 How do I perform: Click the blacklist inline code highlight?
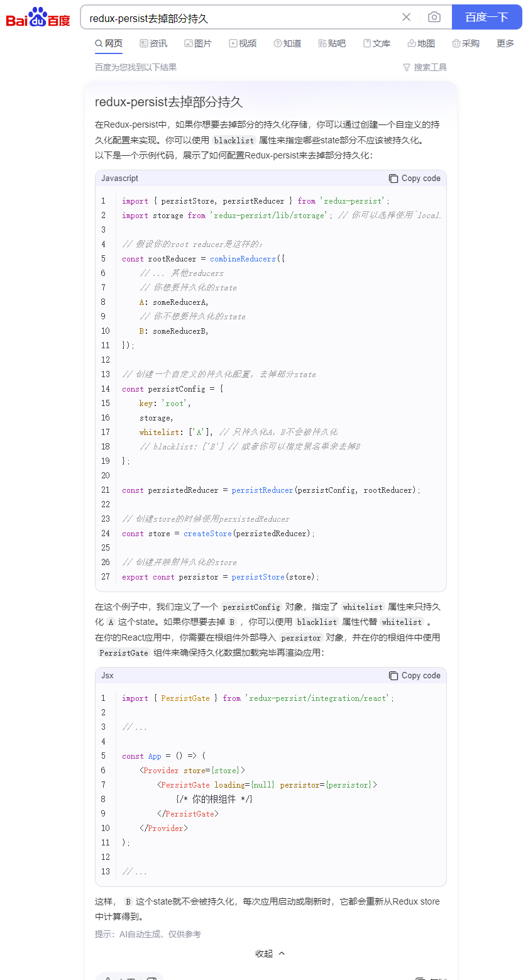(x=233, y=140)
